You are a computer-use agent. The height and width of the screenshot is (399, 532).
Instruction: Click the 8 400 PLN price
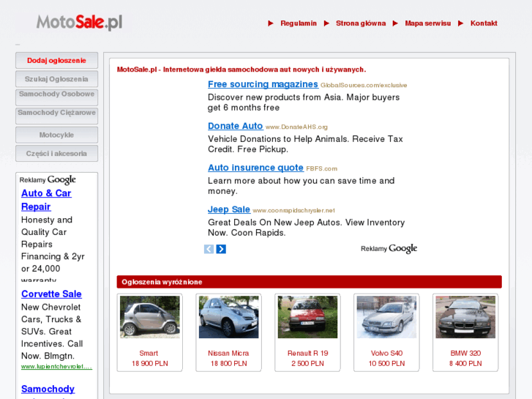465,364
